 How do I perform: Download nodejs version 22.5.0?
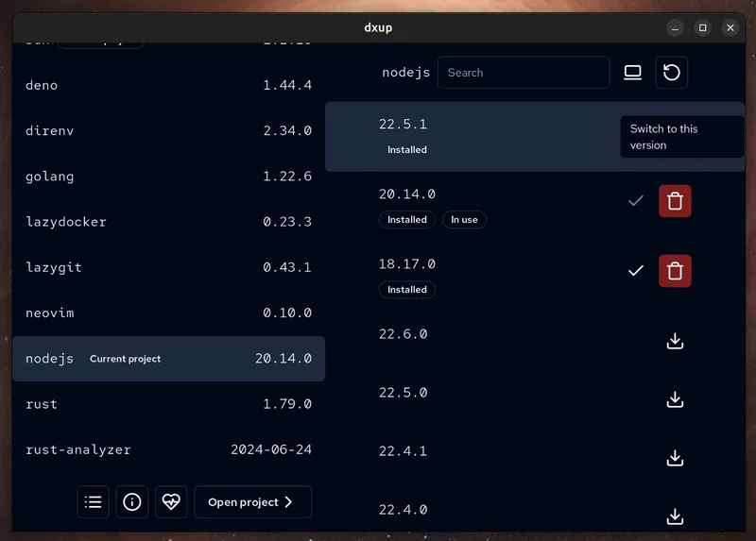(675, 399)
